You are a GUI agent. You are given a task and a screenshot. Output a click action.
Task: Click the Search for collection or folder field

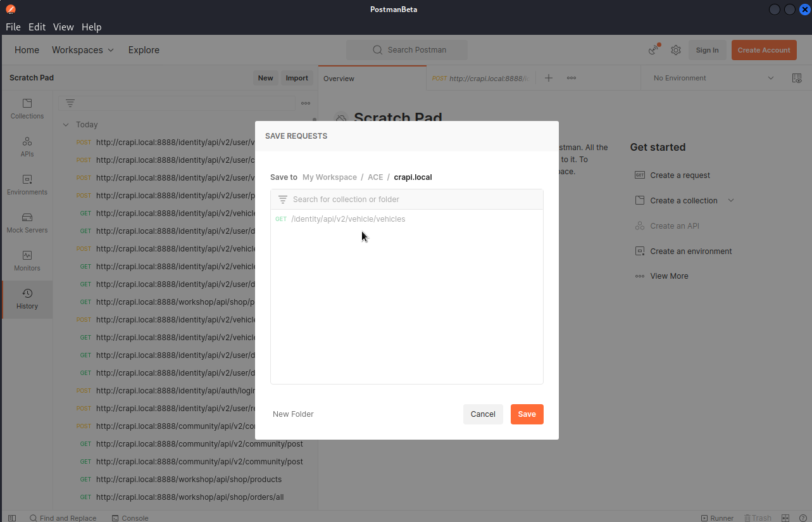(411, 200)
